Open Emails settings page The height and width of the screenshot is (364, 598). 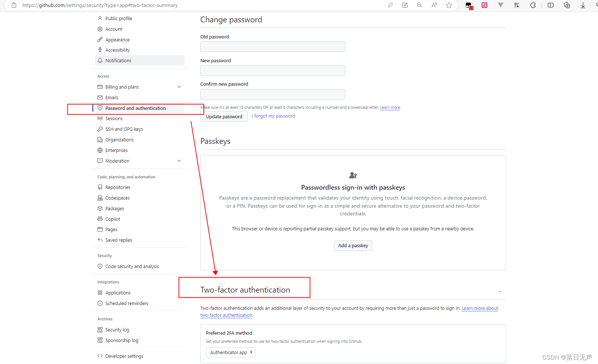112,97
